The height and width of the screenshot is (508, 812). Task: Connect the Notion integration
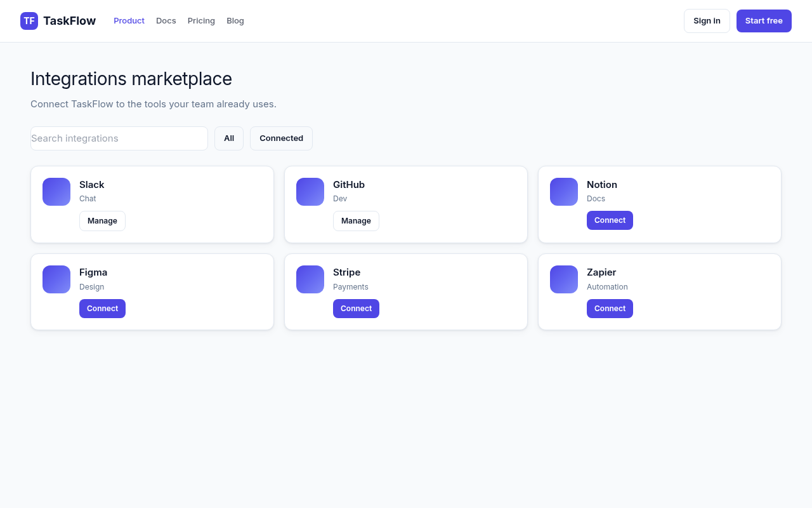click(x=610, y=220)
